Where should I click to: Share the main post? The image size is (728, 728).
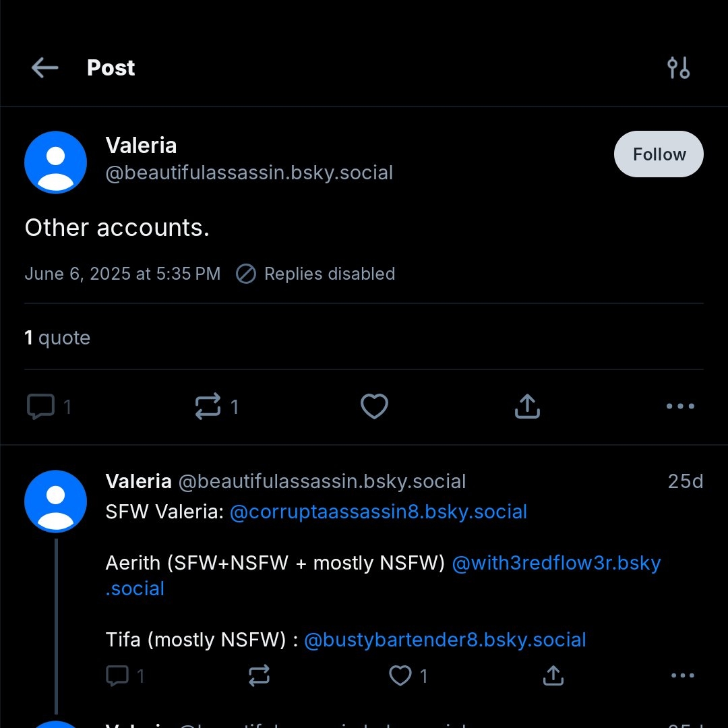point(527,406)
